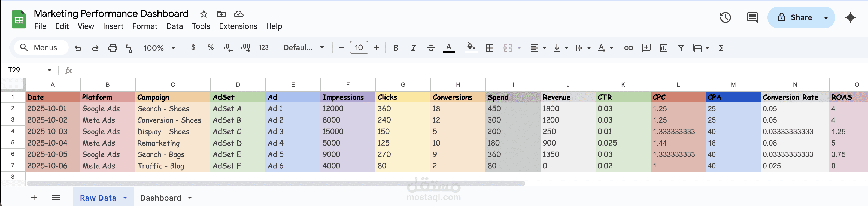Expand merge cells dropdown arrow
This screenshot has width=868, height=206.
pyautogui.click(x=519, y=48)
